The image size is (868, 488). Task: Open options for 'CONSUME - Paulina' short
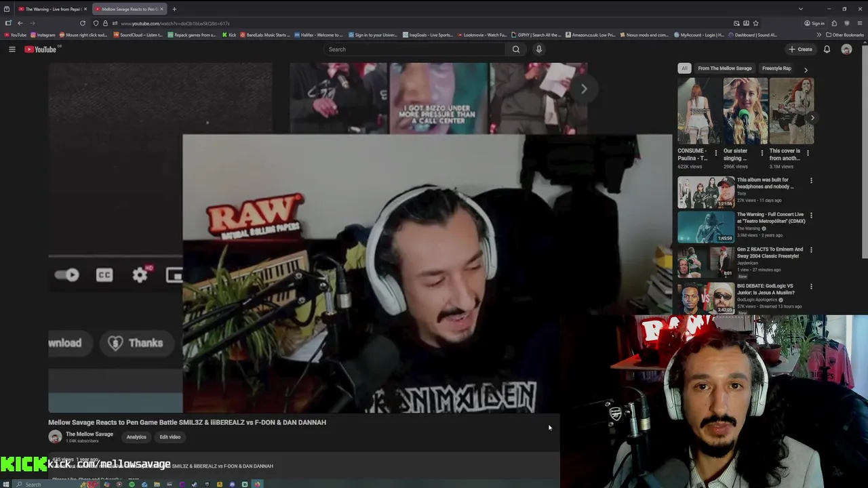(715, 153)
